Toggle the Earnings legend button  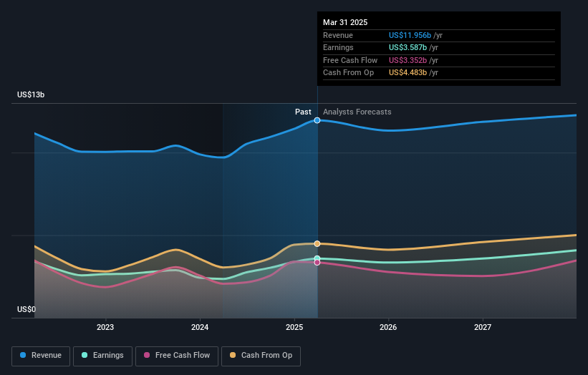[102, 356]
